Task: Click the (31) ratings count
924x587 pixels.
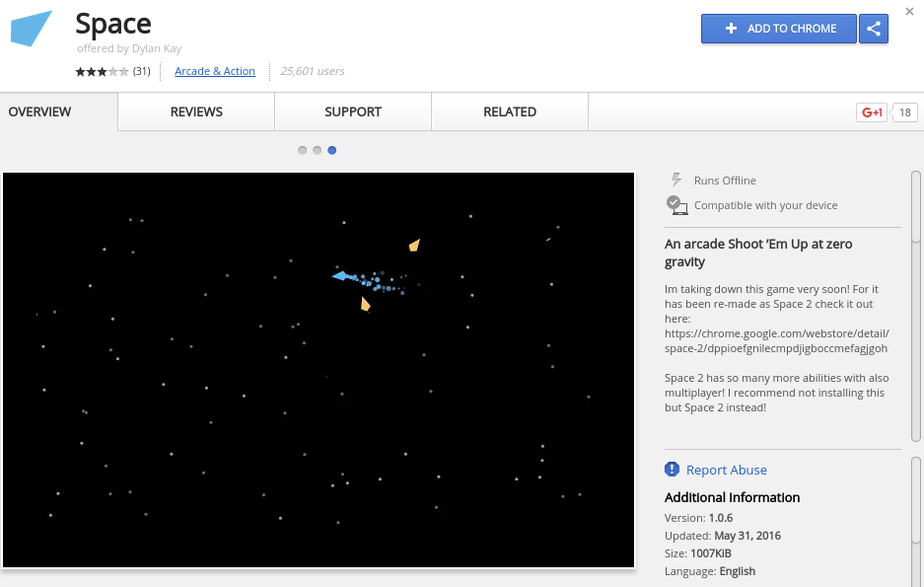Action: click(x=141, y=71)
